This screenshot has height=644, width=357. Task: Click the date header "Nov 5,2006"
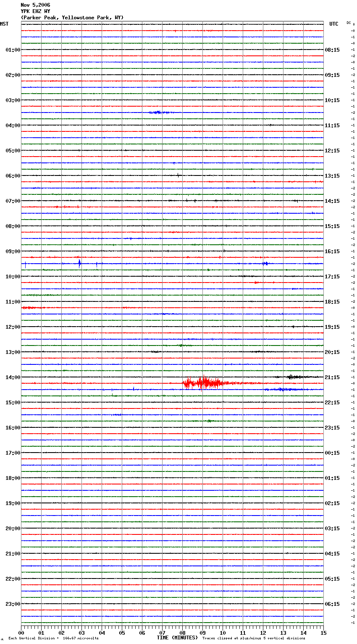tap(35, 5)
